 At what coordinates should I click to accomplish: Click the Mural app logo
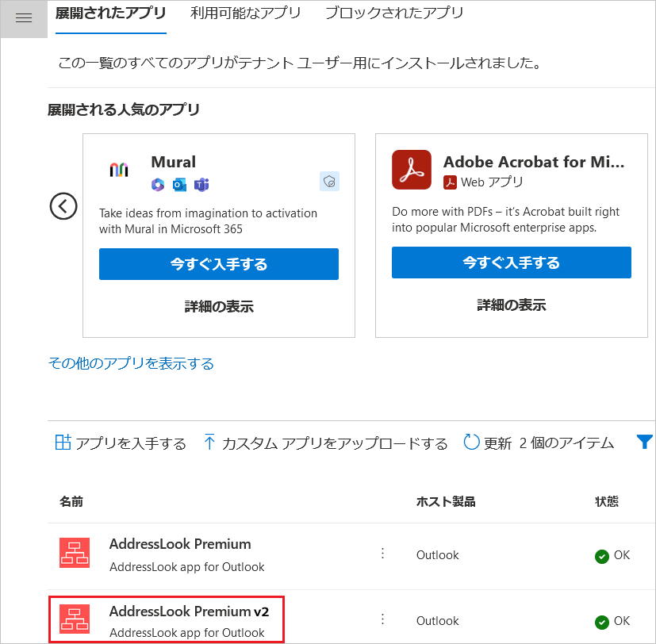point(118,170)
